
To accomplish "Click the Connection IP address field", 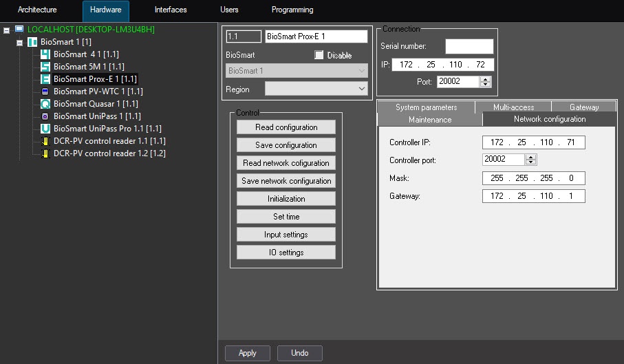I will coord(443,65).
